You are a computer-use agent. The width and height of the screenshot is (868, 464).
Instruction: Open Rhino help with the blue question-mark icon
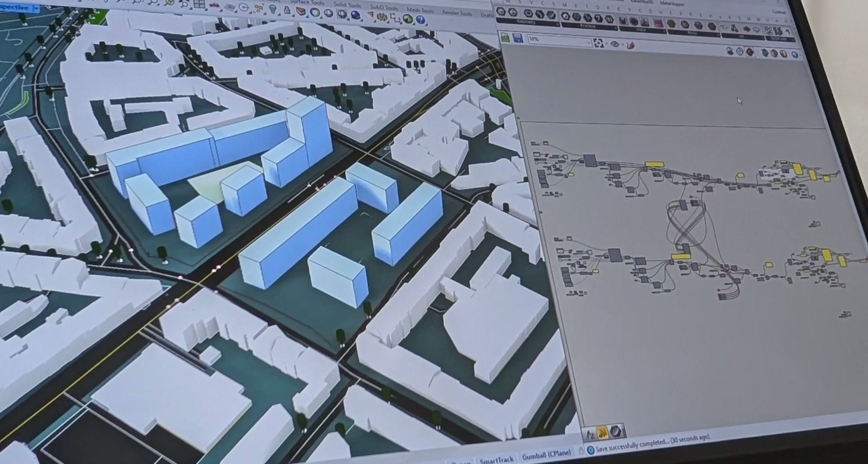coord(421,20)
